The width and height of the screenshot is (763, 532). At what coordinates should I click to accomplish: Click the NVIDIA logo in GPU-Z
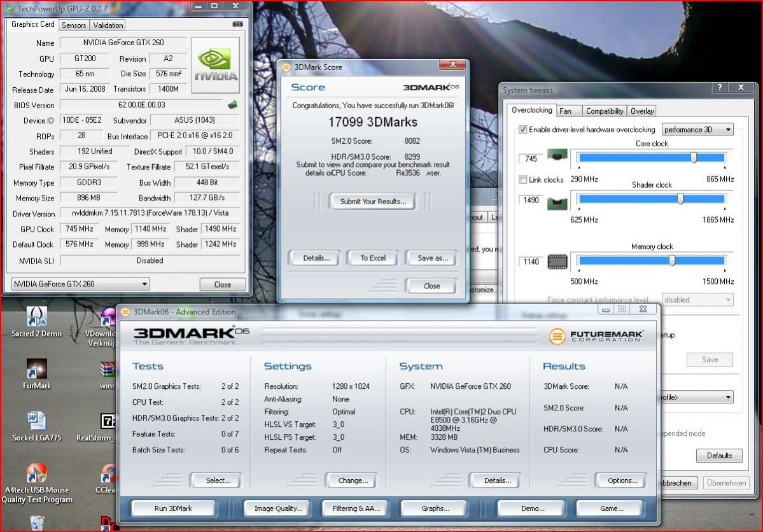tap(216, 65)
